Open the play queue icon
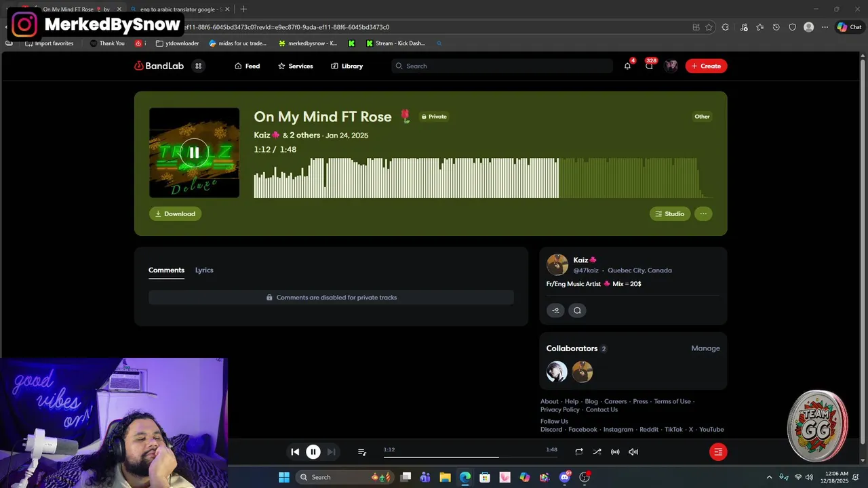The height and width of the screenshot is (488, 868). [362, 452]
